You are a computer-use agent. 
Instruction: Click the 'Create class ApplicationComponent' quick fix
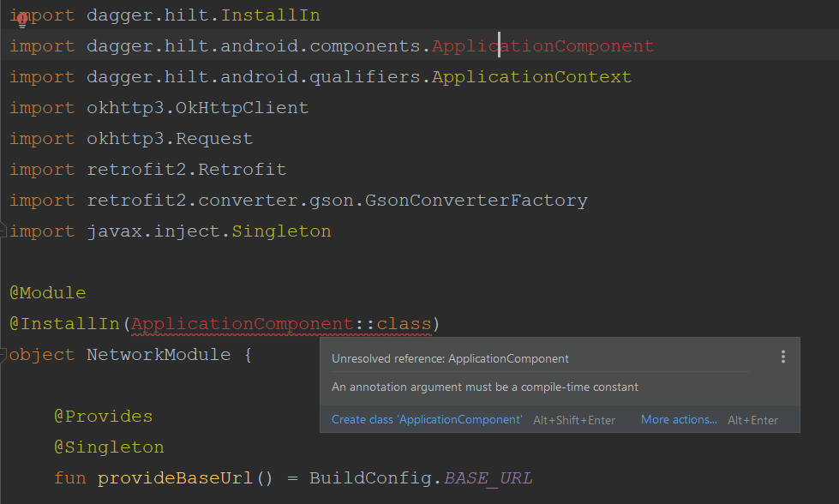click(x=426, y=419)
